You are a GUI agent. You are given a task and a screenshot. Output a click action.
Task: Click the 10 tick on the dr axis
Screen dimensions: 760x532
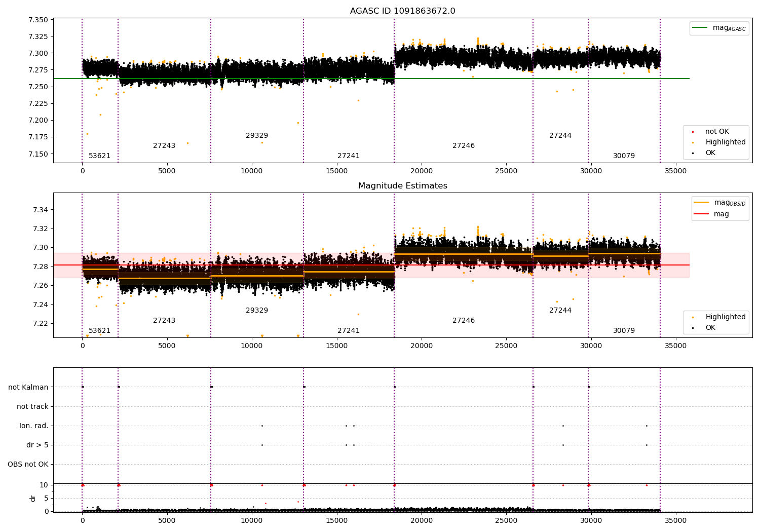44,485
